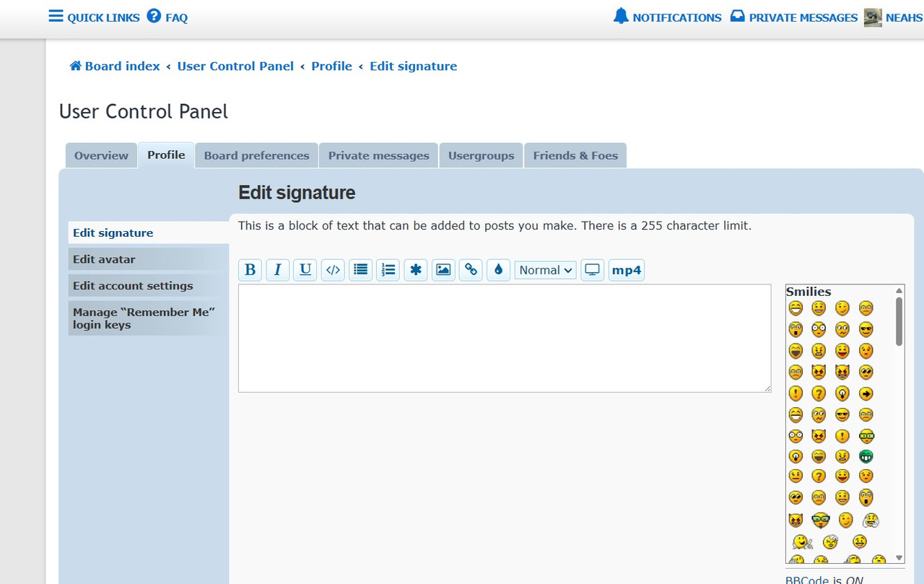Open the Normal font size dropdown
924x584 pixels.
[x=546, y=270]
